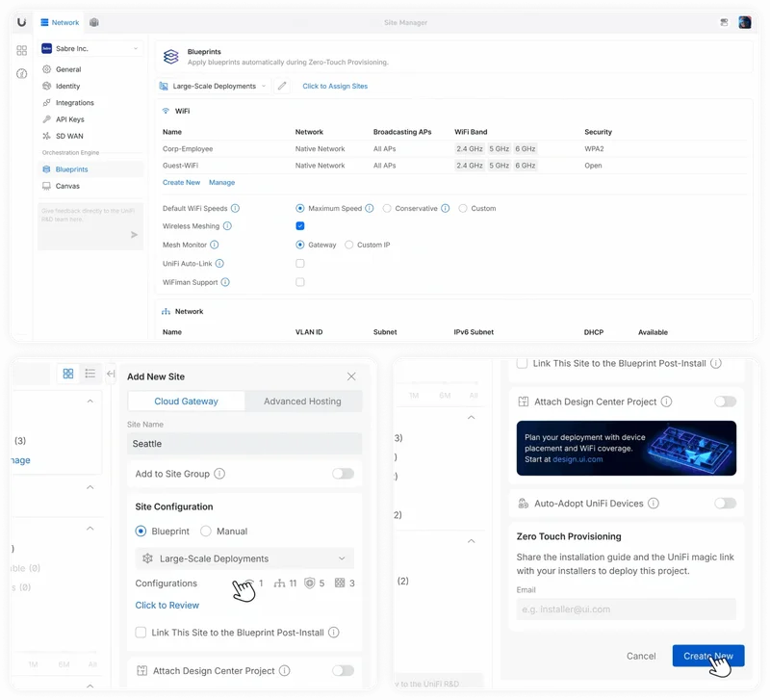This screenshot has width=770, height=700.
Task: Open the design.ui.com link in banner
Action: [x=577, y=459]
